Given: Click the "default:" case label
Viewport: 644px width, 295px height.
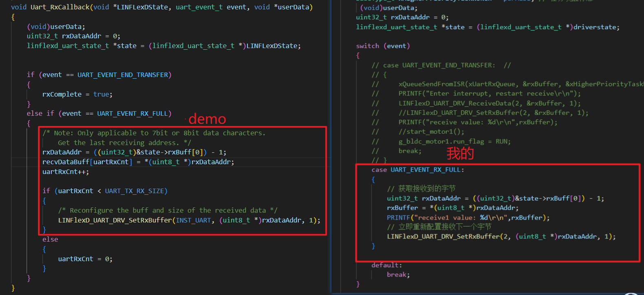Looking at the screenshot, I should coord(386,265).
